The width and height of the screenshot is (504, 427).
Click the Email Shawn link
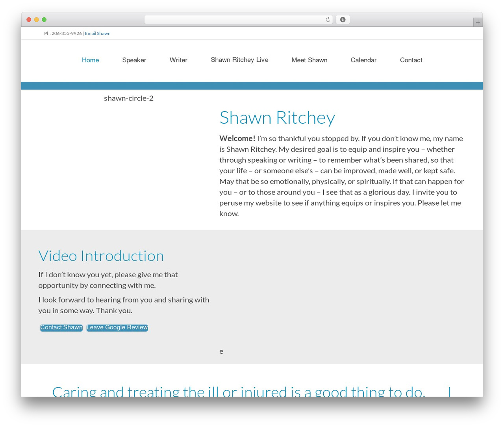tap(98, 33)
